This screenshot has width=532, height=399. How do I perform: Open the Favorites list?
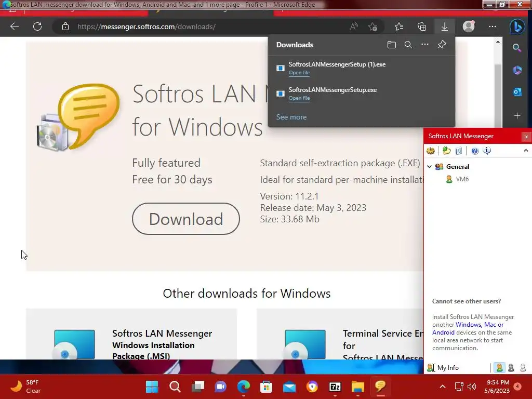pyautogui.click(x=399, y=26)
